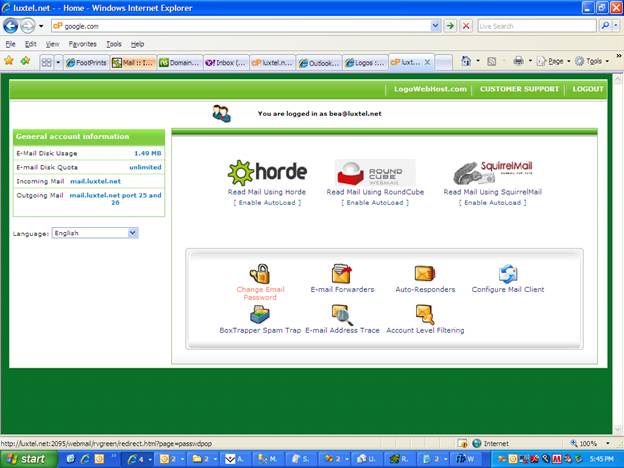Open the Help menu

click(x=137, y=44)
